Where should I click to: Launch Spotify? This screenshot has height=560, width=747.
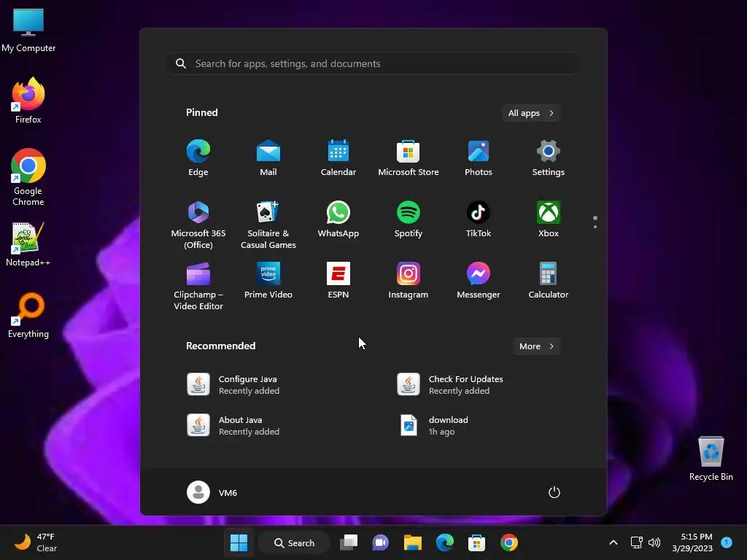[409, 219]
